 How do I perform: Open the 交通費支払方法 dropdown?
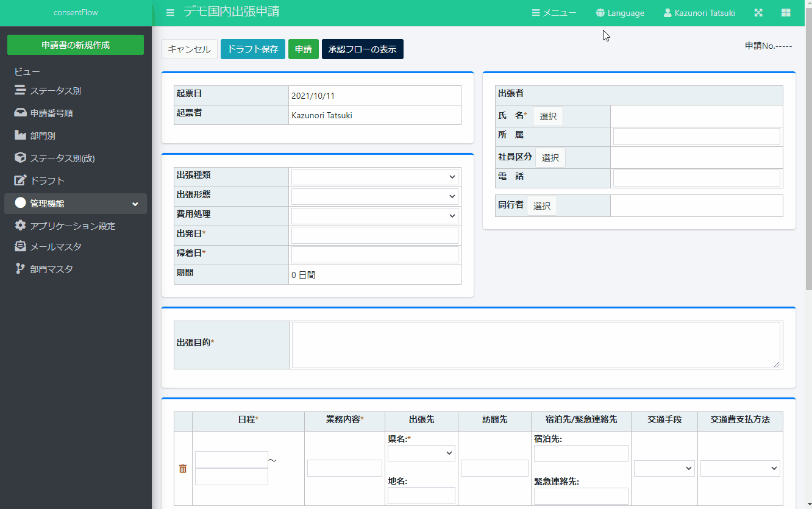coord(740,468)
